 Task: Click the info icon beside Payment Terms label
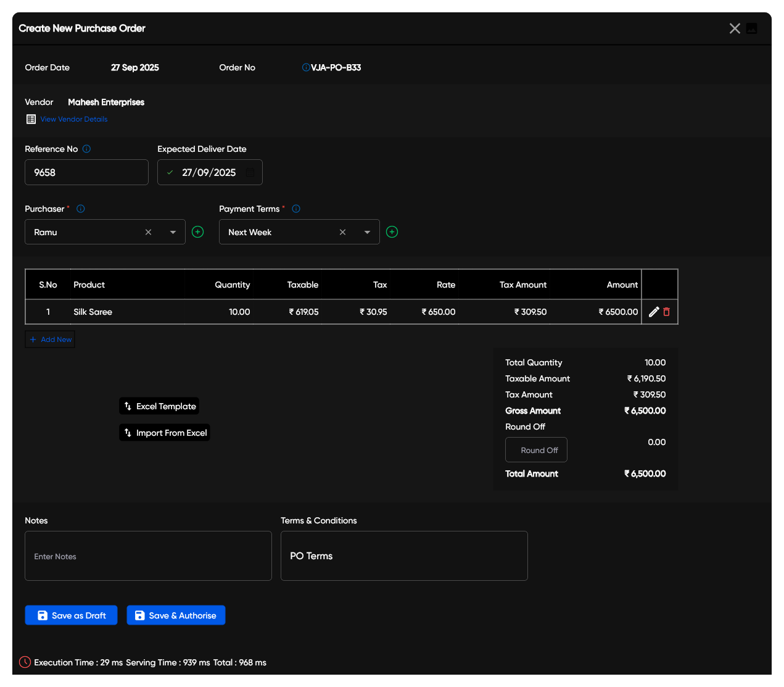(296, 209)
